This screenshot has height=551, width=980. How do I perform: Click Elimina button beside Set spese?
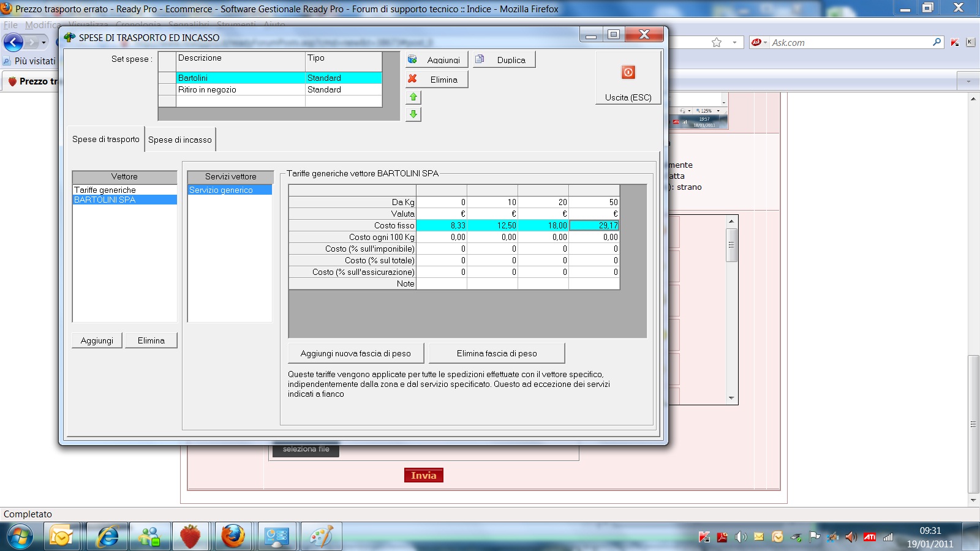[x=437, y=80]
